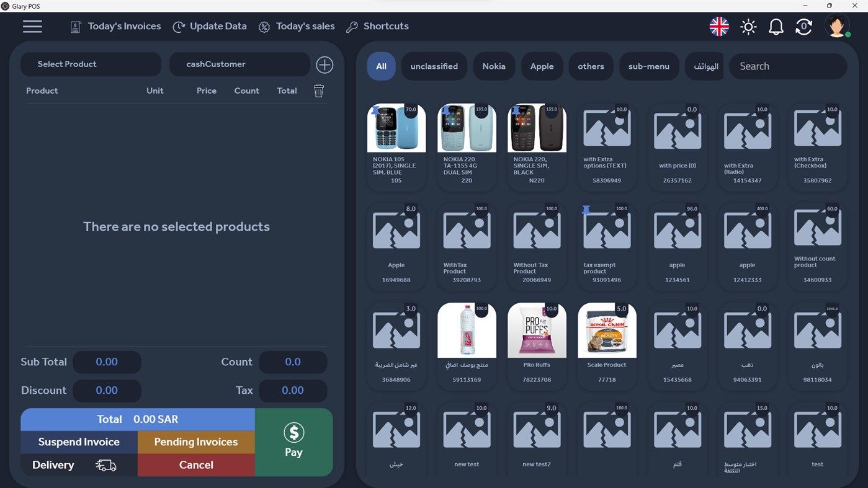Click the Suspend Invoice button
Viewport: 868px width, 488px height.
79,441
